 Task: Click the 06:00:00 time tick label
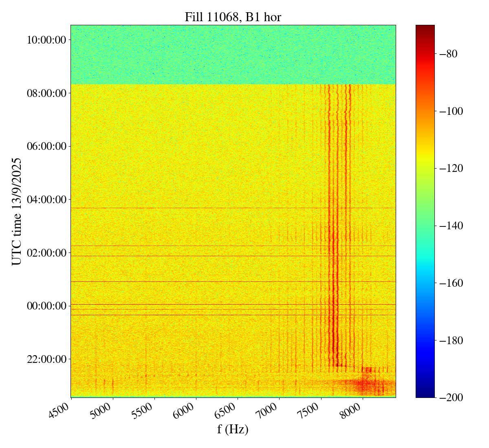pyautogui.click(x=46, y=146)
